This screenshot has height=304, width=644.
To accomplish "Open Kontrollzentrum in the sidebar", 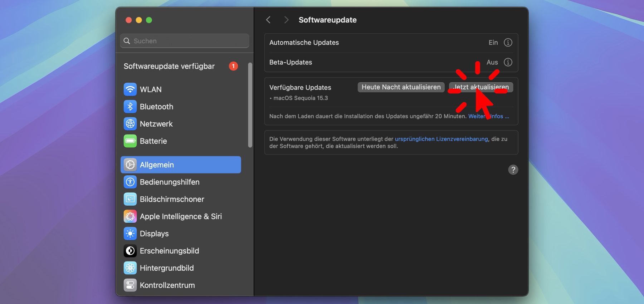I will click(167, 285).
